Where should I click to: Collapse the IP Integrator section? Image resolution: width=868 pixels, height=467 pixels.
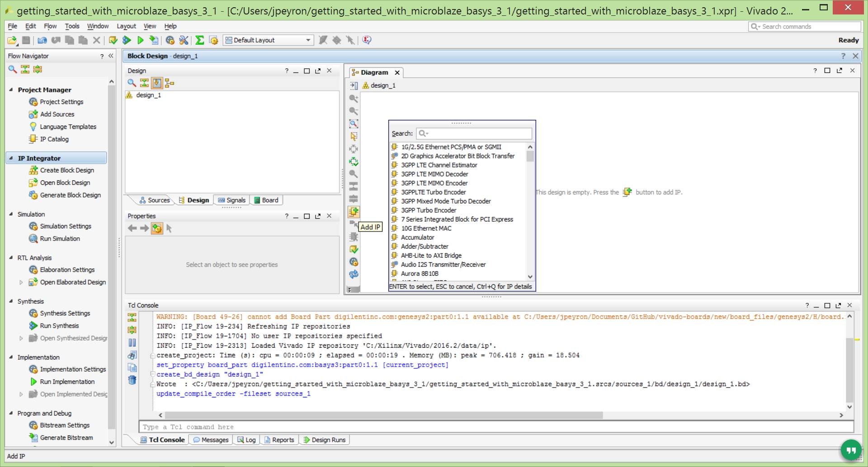tap(11, 158)
